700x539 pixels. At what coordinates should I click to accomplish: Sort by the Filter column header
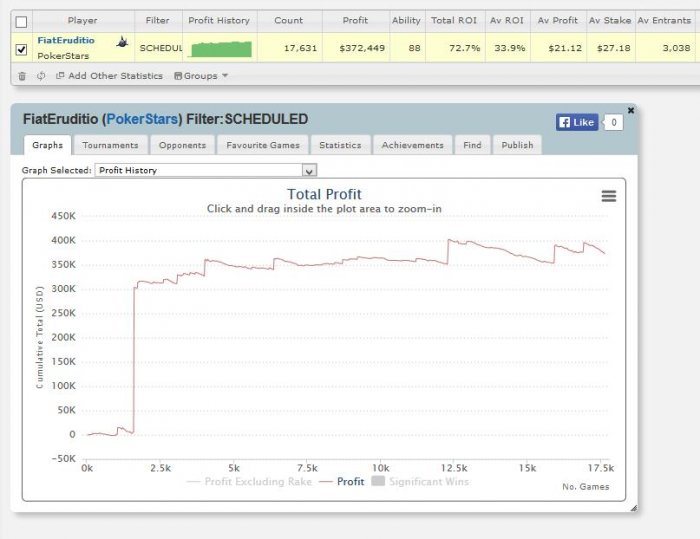coord(158,21)
